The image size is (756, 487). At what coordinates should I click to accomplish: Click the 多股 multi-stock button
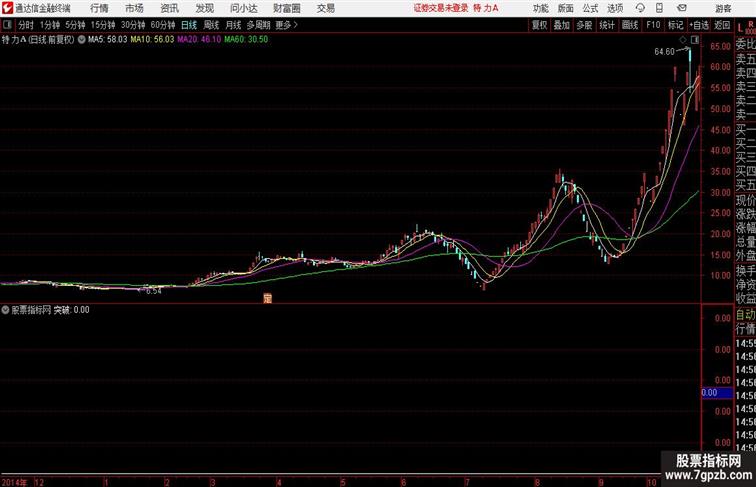pos(584,25)
